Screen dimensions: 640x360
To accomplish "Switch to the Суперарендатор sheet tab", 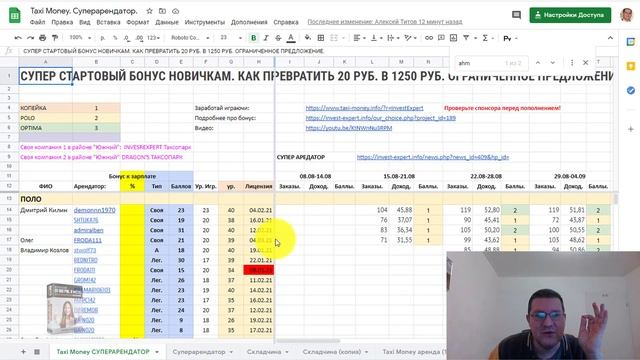I will [199, 351].
